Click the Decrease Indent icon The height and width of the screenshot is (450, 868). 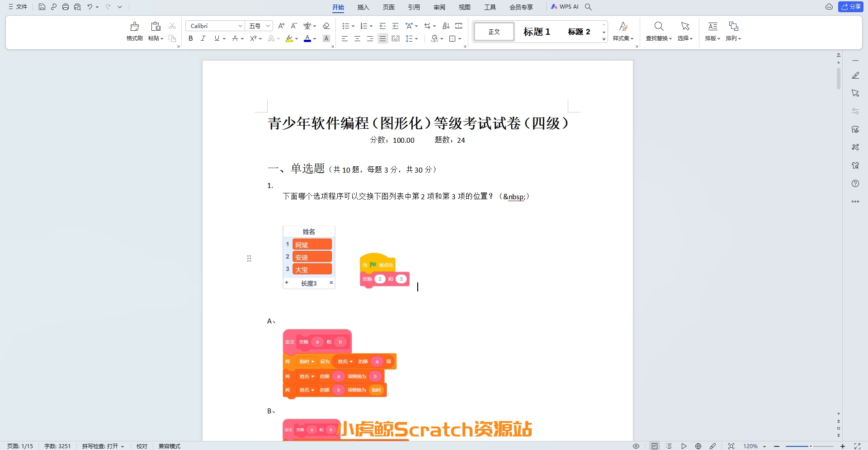(x=383, y=26)
